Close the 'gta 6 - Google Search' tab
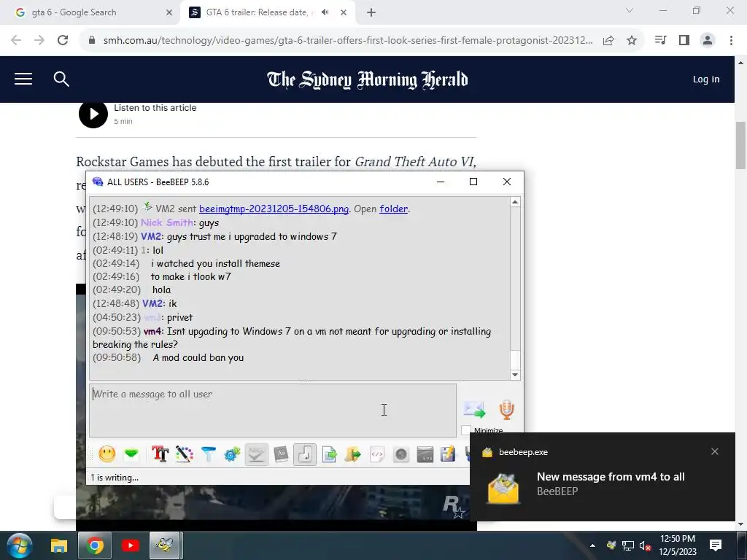Screen dimensions: 747x560 (x=169, y=12)
